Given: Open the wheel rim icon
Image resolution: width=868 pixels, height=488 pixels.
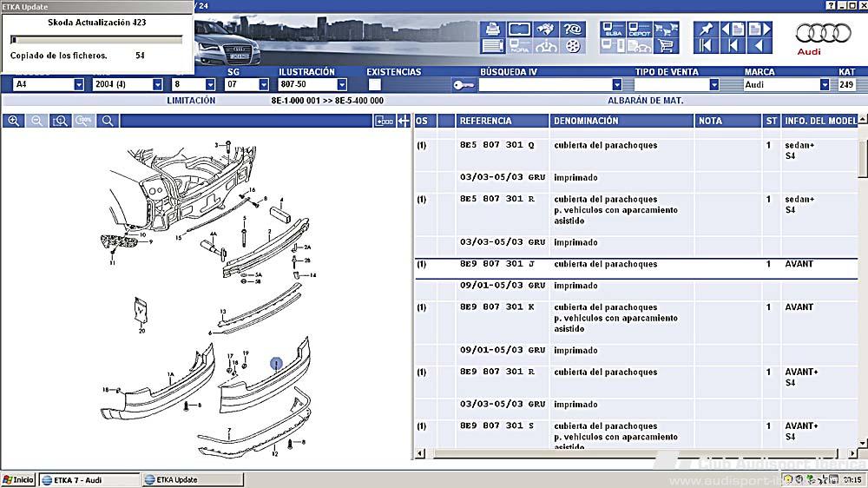Looking at the screenshot, I should pos(572,46).
